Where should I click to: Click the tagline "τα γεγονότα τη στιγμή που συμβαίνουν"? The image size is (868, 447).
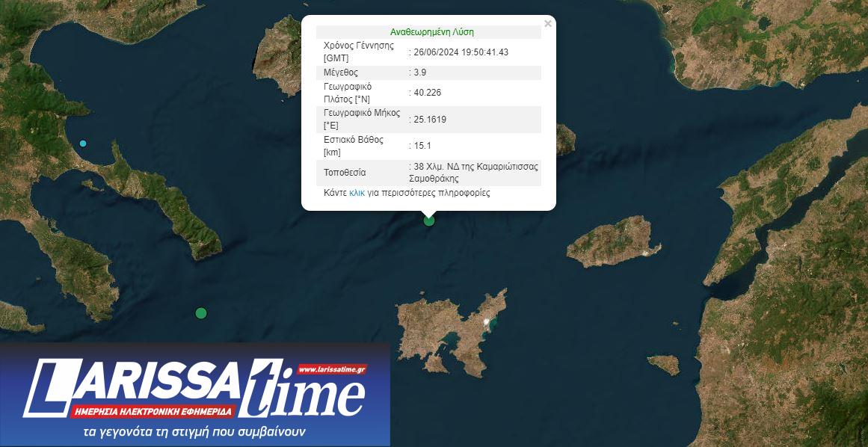click(x=194, y=433)
